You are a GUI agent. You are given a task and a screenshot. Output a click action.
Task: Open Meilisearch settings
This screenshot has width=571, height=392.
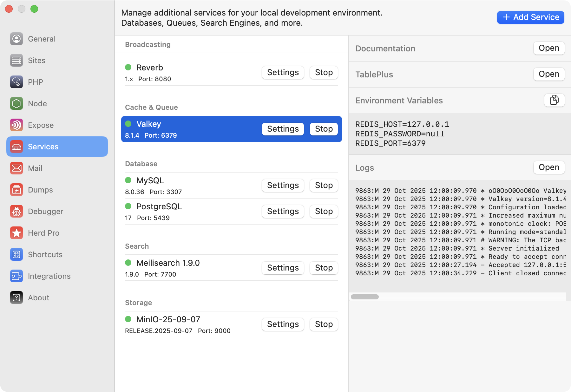coord(283,268)
